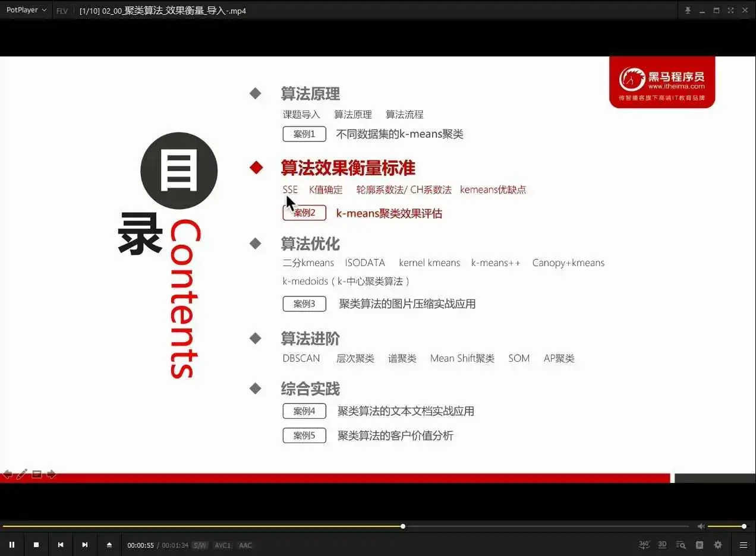Mute audio with the speaker icon
This screenshot has width=756, height=556.
[701, 526]
